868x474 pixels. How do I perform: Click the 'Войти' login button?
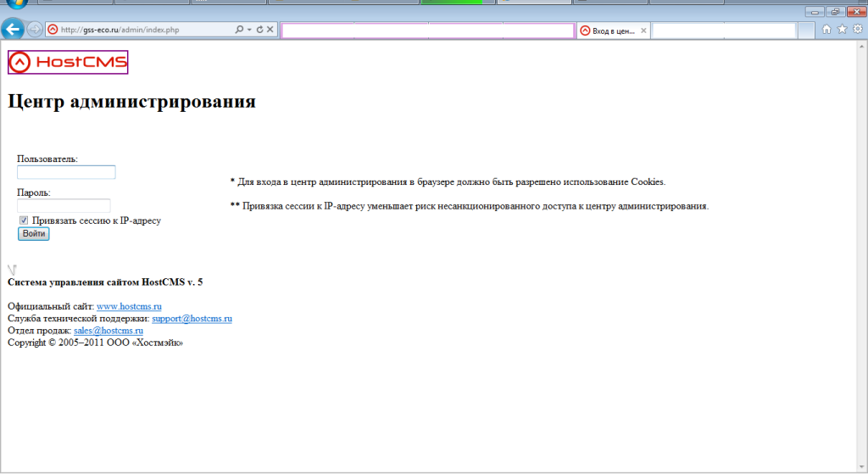pos(34,234)
